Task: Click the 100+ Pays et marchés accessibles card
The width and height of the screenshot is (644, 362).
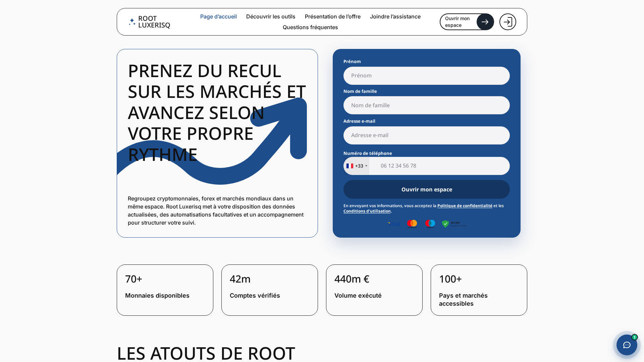Action: 479,290
